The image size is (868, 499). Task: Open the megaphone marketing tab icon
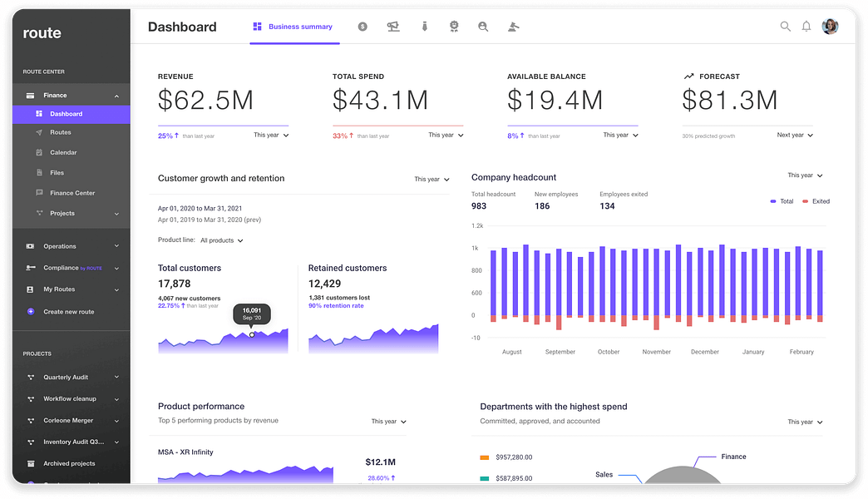click(x=393, y=27)
